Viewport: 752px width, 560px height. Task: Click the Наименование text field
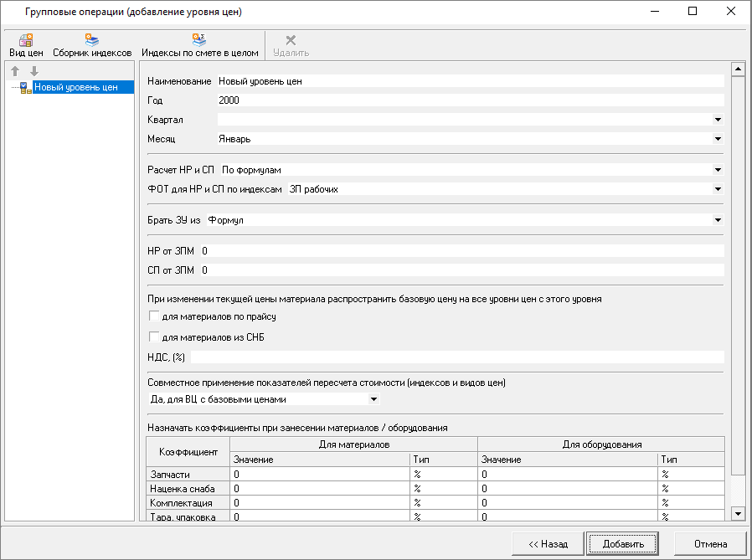pos(469,81)
